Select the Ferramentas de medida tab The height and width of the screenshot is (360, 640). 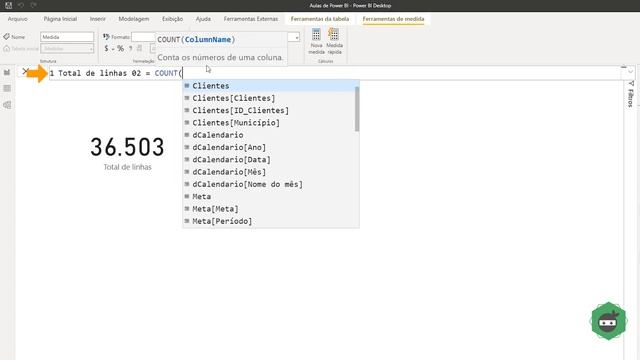393,19
